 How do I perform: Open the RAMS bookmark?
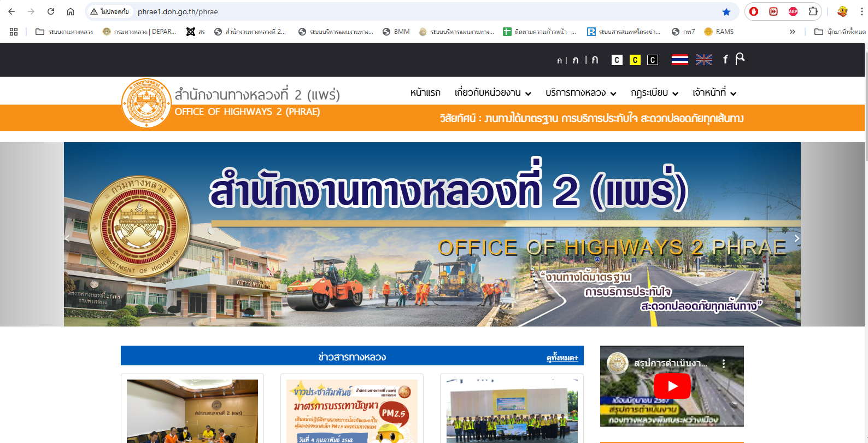719,32
